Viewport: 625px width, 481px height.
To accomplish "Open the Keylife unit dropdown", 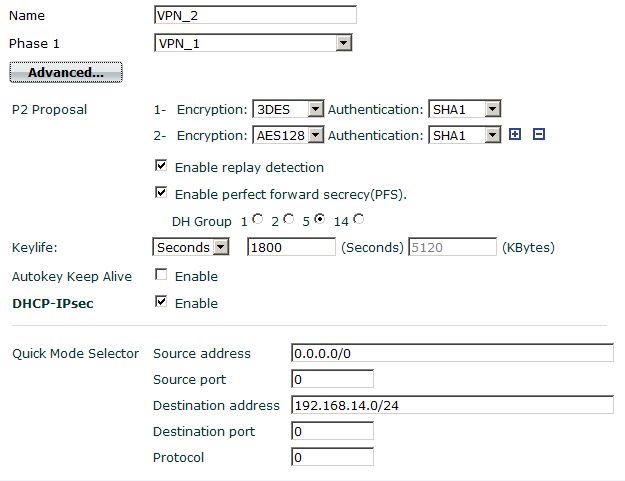I will (x=191, y=247).
